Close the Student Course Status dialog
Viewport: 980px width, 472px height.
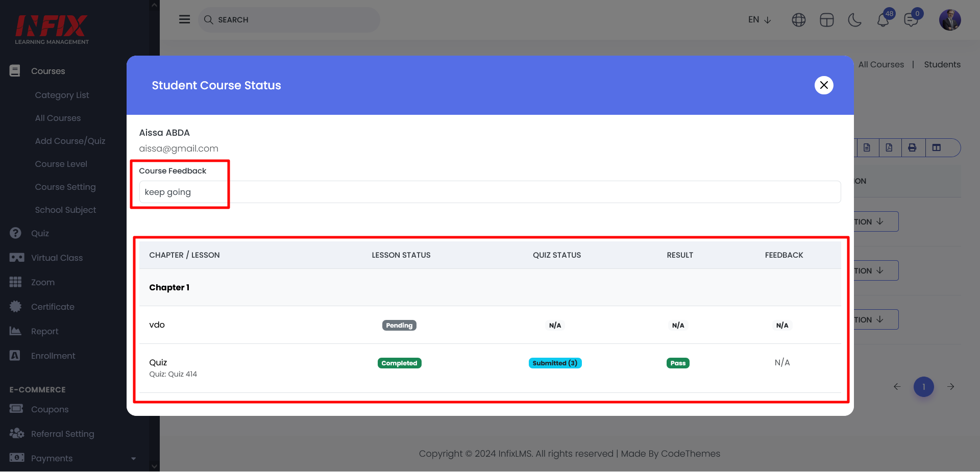(823, 85)
